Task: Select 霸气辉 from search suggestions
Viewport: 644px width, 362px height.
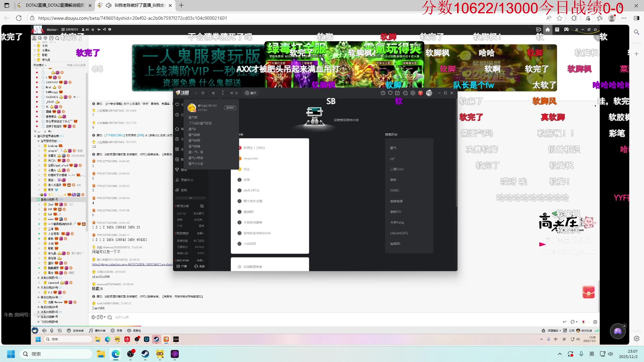Action: point(193,117)
